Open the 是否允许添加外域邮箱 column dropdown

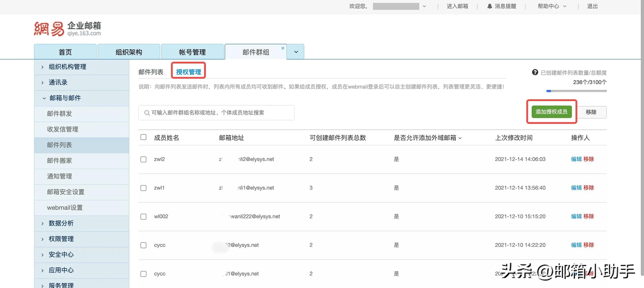461,138
